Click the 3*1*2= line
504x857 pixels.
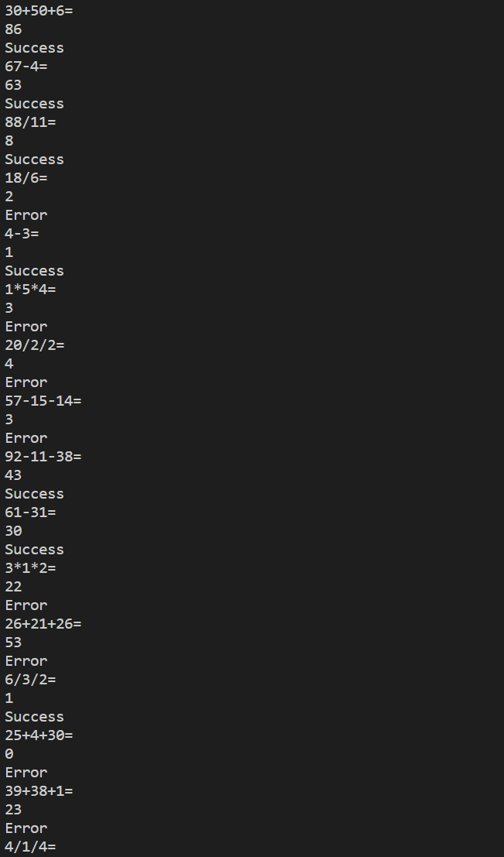pos(30,568)
